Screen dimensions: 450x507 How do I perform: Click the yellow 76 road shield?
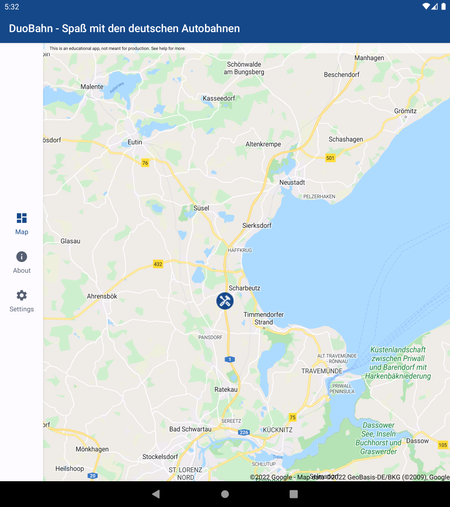[x=145, y=163]
